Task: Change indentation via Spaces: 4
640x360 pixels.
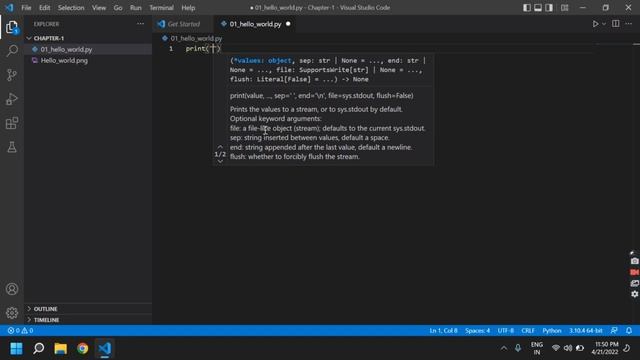Action: (477, 331)
